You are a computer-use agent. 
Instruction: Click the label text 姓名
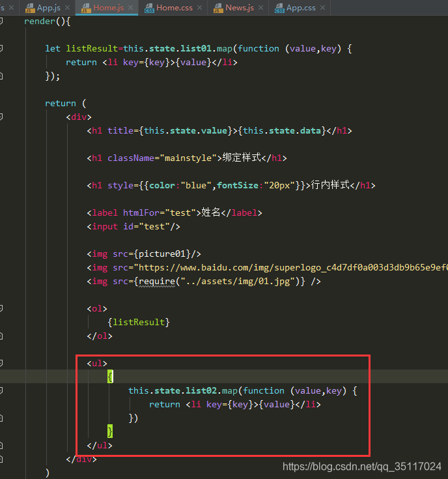pyautogui.click(x=211, y=212)
